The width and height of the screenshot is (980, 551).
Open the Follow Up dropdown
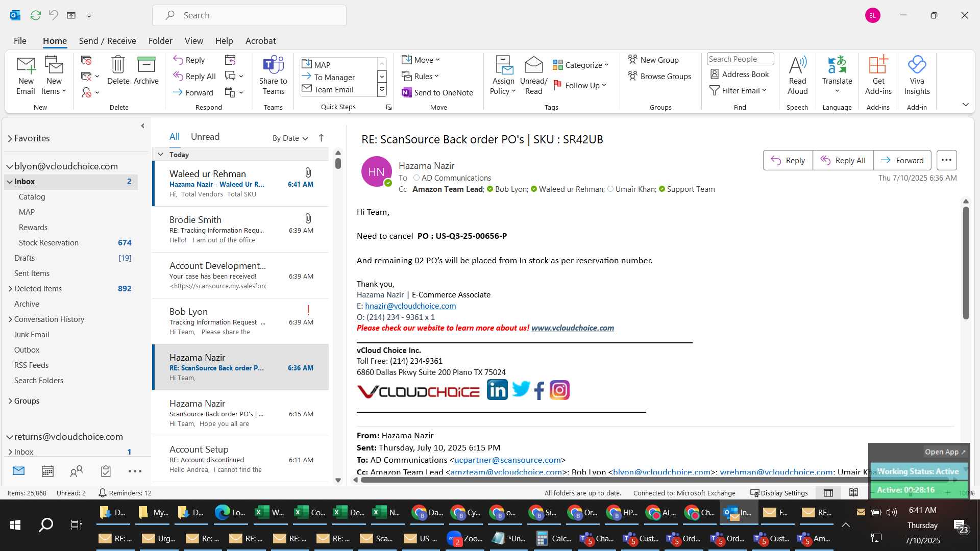point(580,85)
